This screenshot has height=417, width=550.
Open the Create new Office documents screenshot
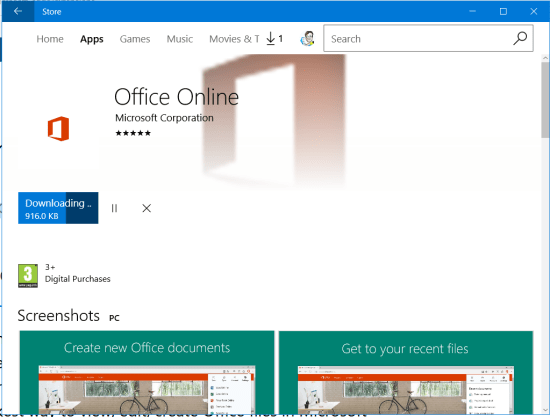point(147,372)
